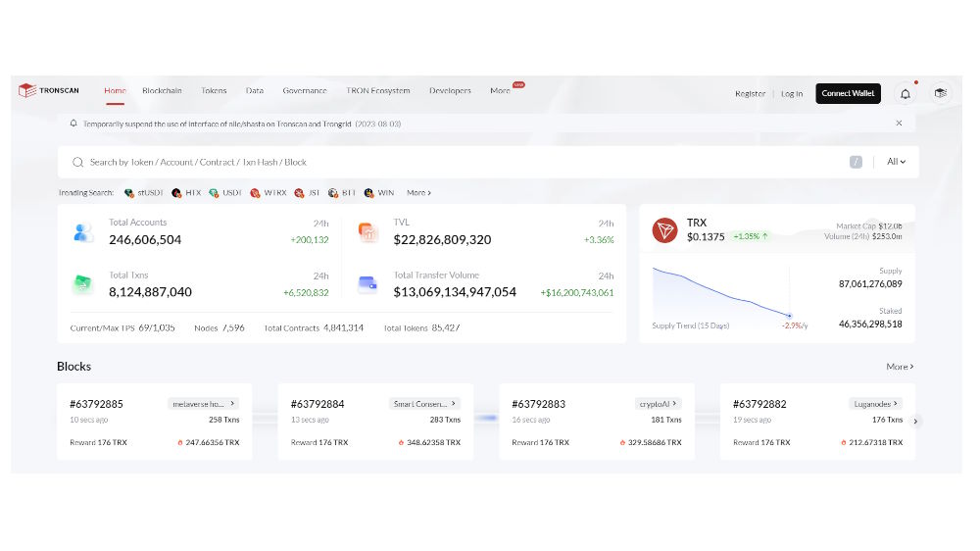Open the Governance menu
This screenshot has width=980, height=551.
[305, 91]
